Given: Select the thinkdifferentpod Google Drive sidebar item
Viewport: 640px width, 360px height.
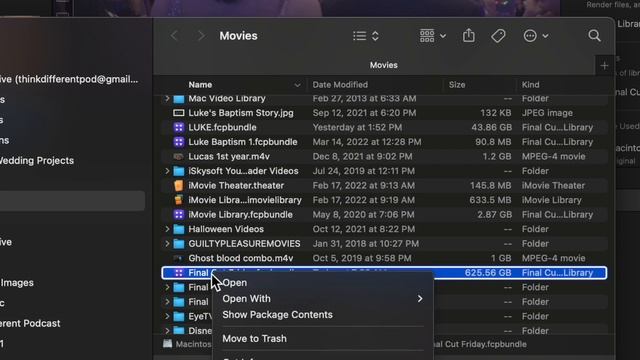Looking at the screenshot, I should point(69,79).
